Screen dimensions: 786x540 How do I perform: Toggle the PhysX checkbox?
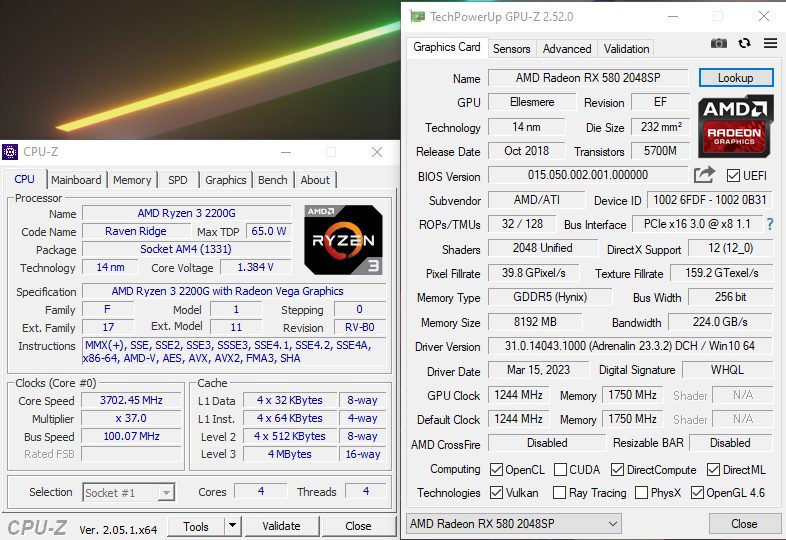641,493
